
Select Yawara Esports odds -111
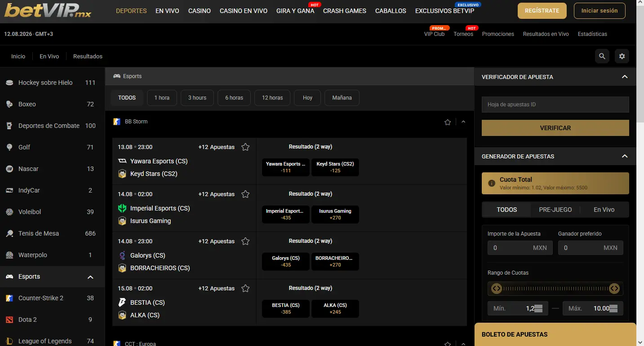click(286, 167)
